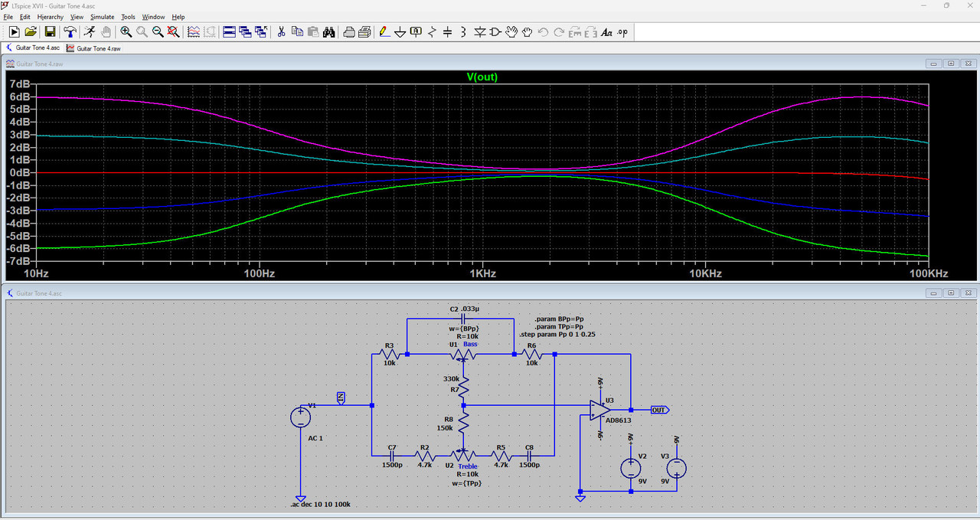Switch to the Guitar Tone 4.asc tab
Viewport: 980px width, 520px height.
33,47
